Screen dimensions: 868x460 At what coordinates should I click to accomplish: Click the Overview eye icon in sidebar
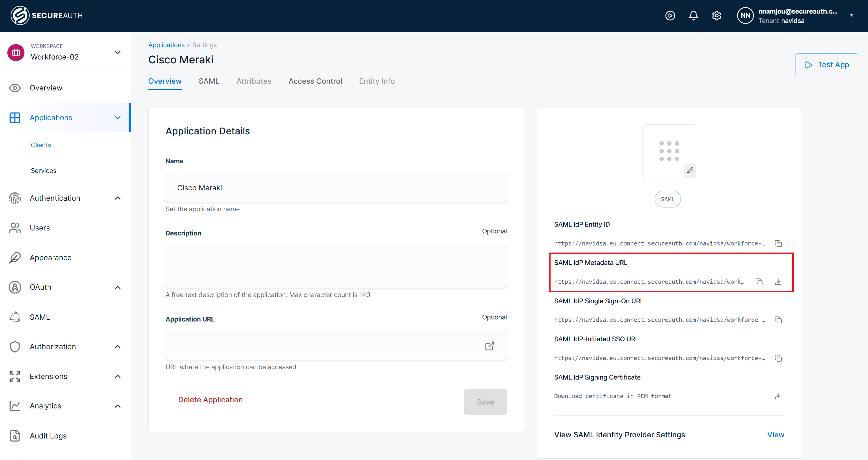click(x=15, y=88)
